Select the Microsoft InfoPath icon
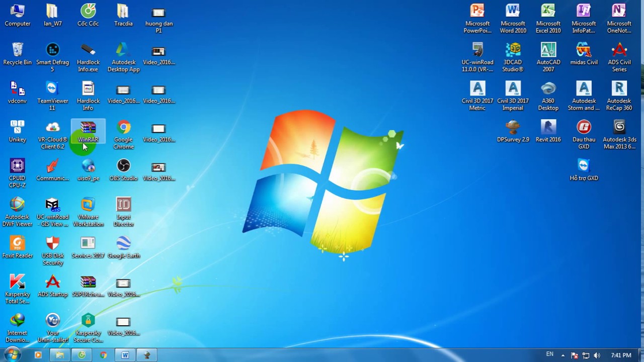Screen dimensions: 644x362 pos(584,19)
